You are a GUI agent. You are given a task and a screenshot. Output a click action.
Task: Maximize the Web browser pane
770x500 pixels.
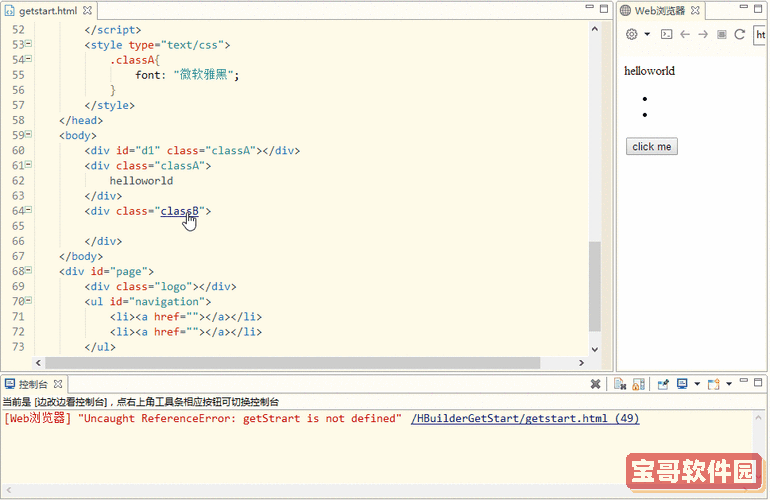758,8
